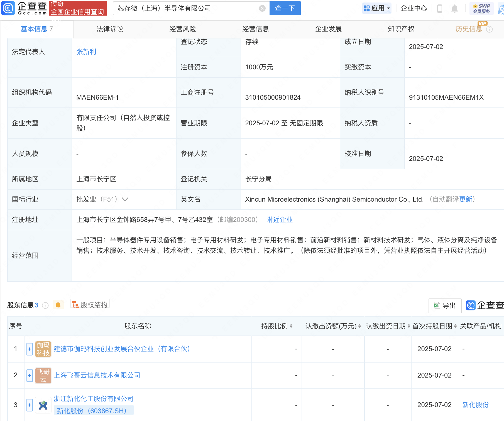Expand shareholder row 1 details
Image resolution: width=504 pixels, height=421 pixels.
click(x=30, y=349)
